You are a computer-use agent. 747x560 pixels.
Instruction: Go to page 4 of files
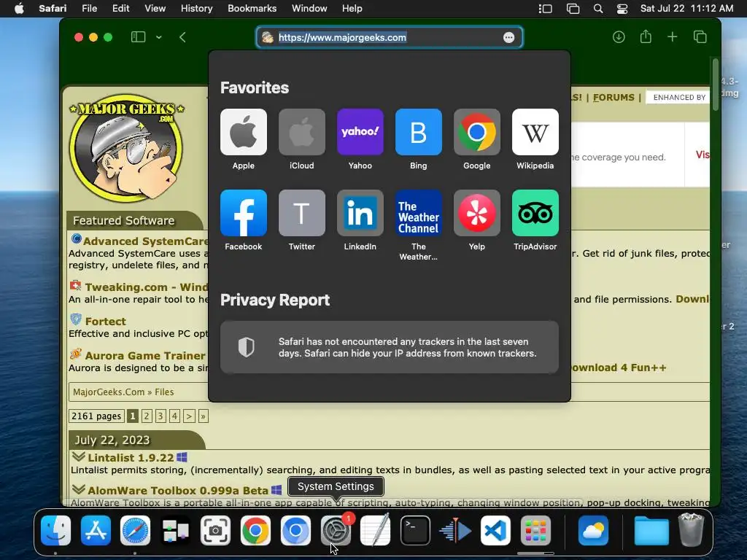[175, 416]
